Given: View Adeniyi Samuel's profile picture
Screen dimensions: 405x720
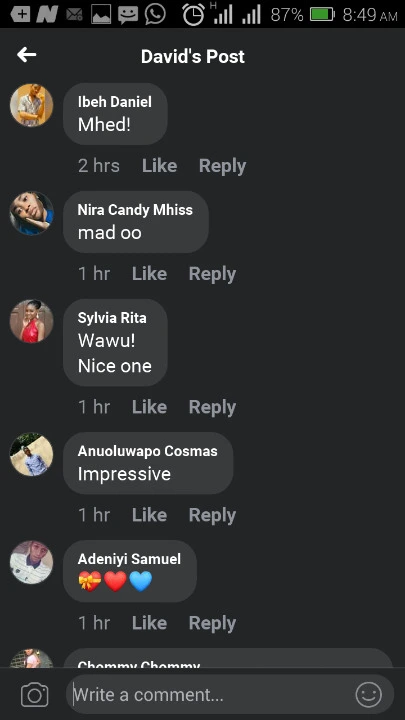Looking at the screenshot, I should 31,562.
